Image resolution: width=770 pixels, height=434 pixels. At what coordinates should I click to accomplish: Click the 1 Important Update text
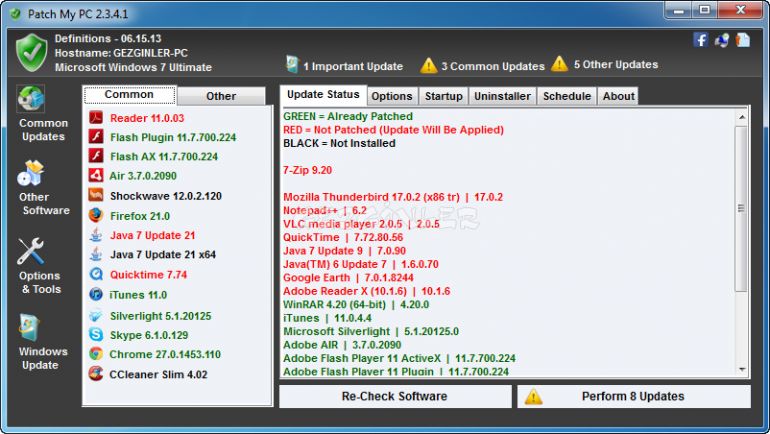click(353, 66)
